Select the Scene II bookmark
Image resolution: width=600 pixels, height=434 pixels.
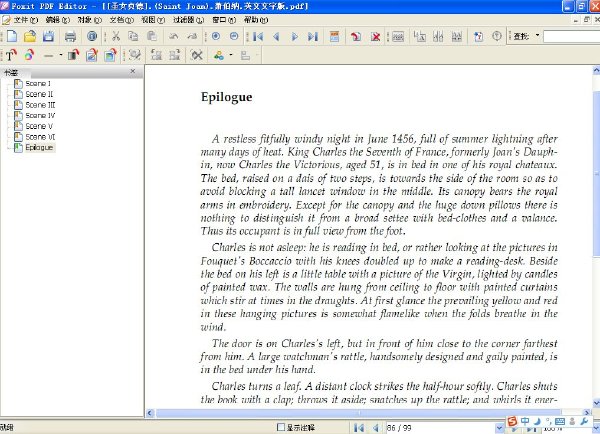39,94
